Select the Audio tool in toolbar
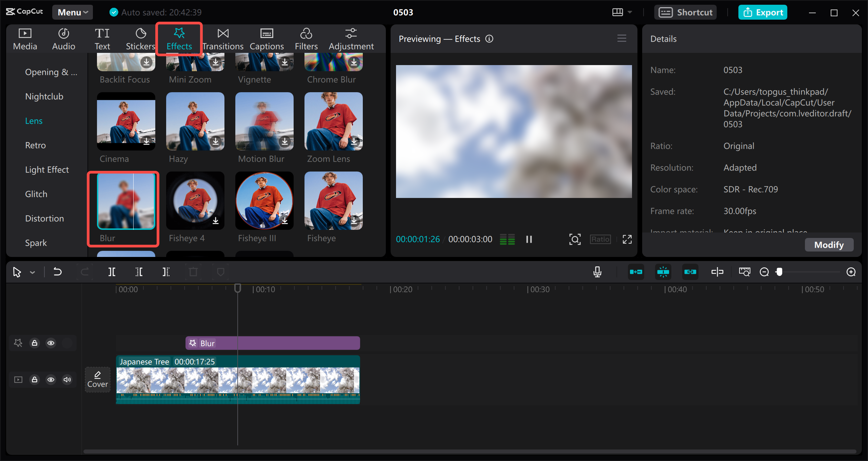 pos(63,37)
